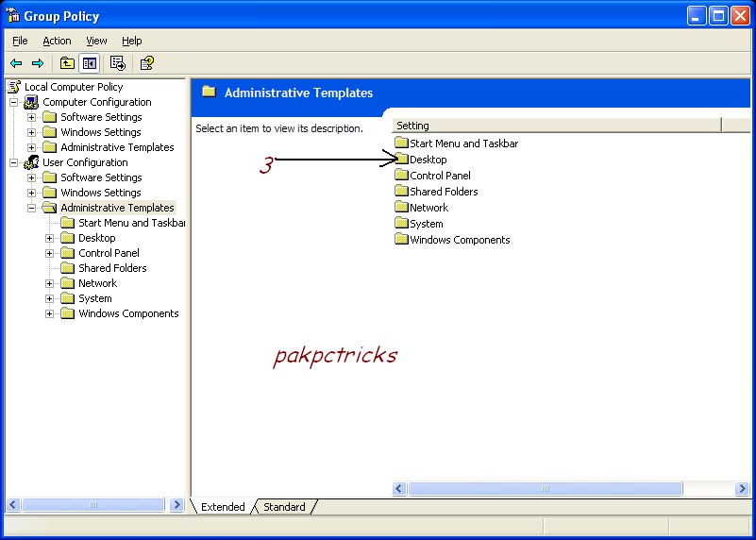Open the File menu

click(x=20, y=41)
